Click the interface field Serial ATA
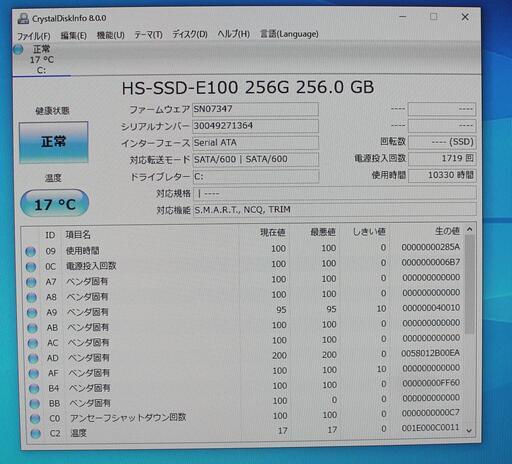512x464 pixels. tap(255, 143)
